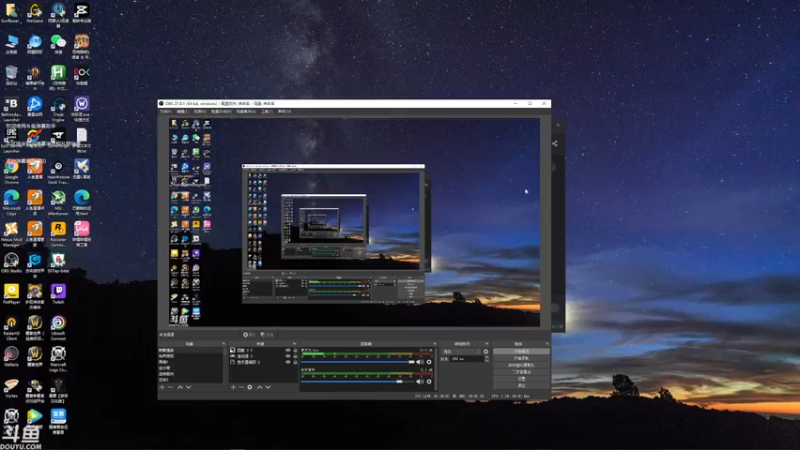Click the remove scene minus icon in OBS
Image resolution: width=800 pixels, height=450 pixels.
[x=170, y=387]
